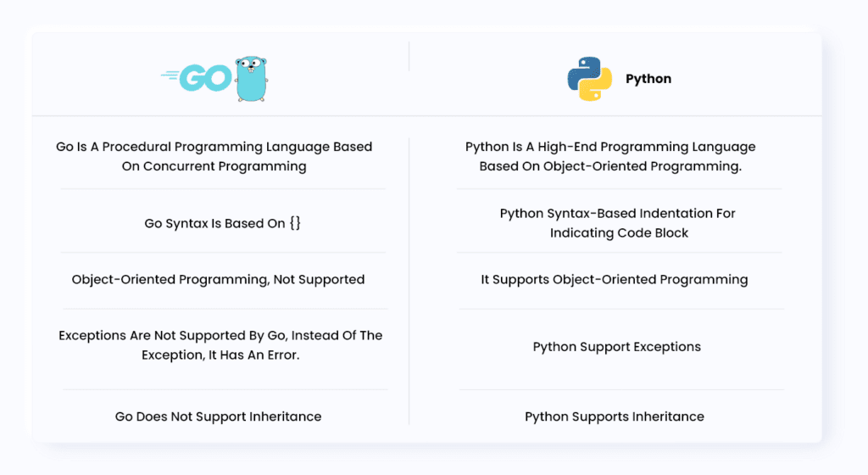Click 'Python Syntax-Based Indentation' cell text
The height and width of the screenshot is (475, 868).
pyautogui.click(x=618, y=223)
